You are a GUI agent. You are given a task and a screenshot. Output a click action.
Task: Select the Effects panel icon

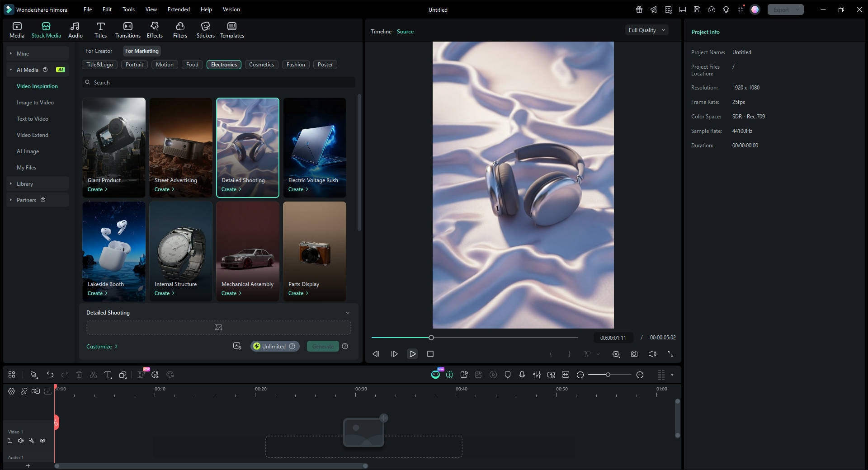click(154, 29)
